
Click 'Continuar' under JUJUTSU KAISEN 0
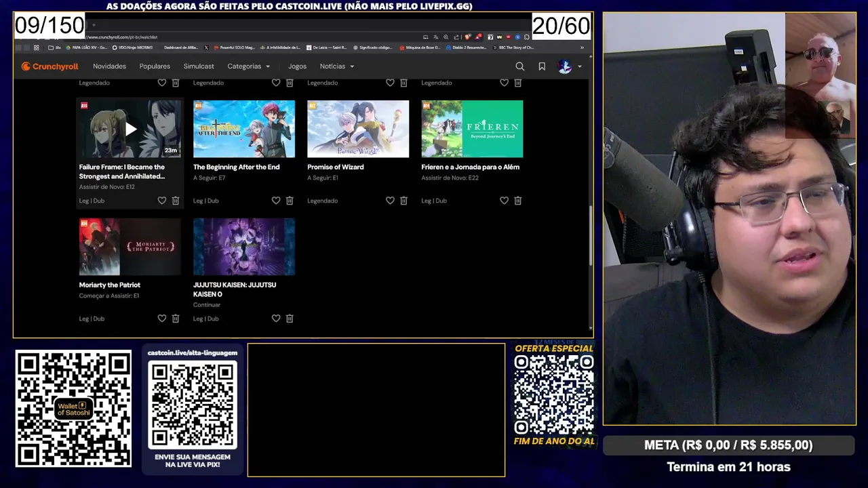pyautogui.click(x=206, y=305)
